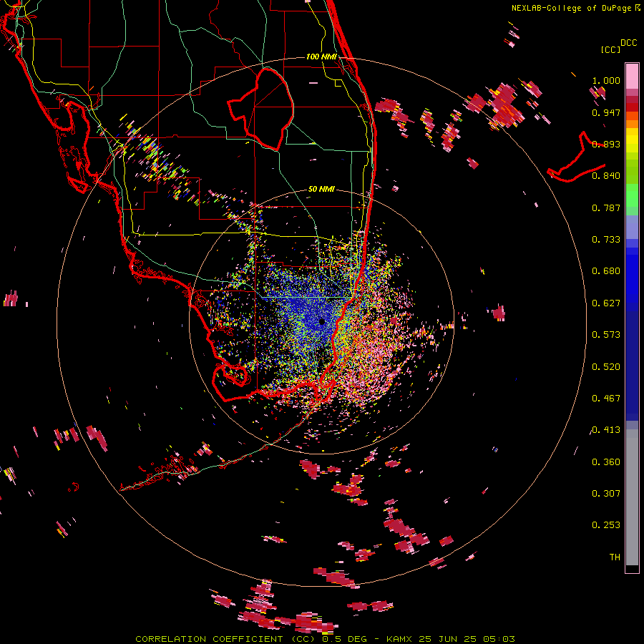This screenshot has height=644, width=644.
Task: Click the Correlation Coefficient KAMX footer caption
Action: click(325, 639)
